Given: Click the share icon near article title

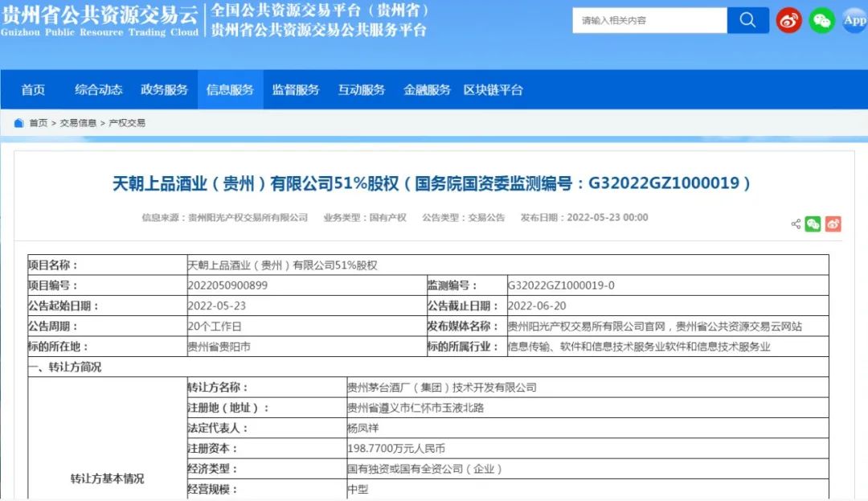Looking at the screenshot, I should tap(796, 224).
